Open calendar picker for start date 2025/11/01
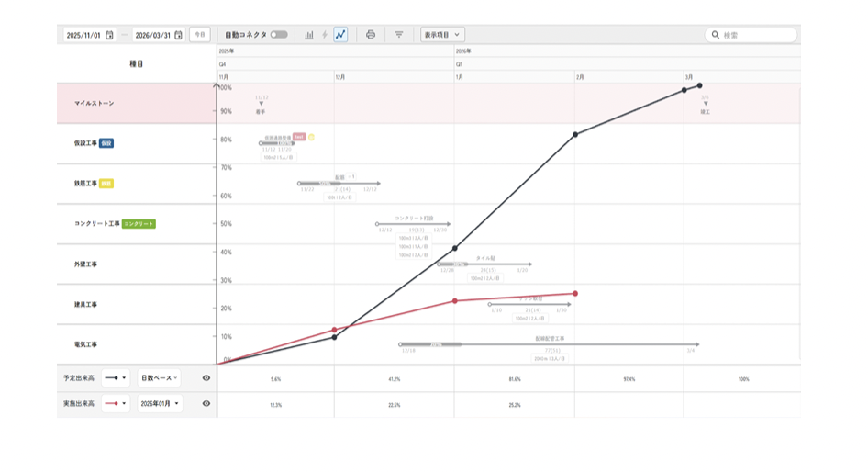Viewport: 868px width, 472px height. tap(109, 35)
